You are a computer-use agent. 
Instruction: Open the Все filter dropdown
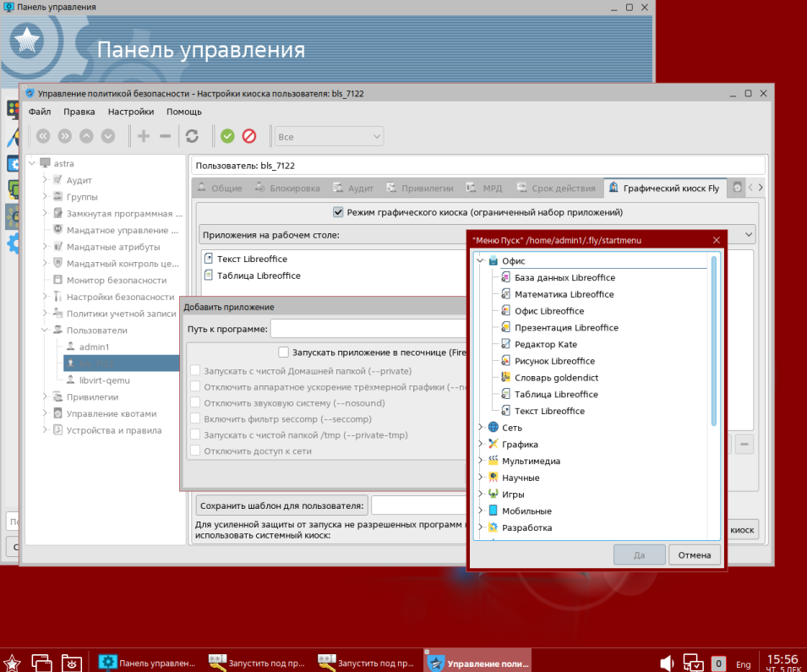330,136
